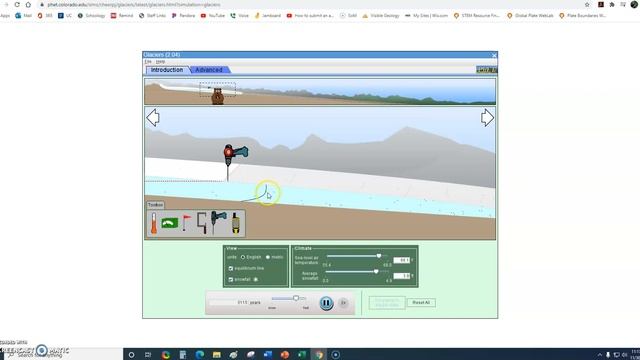Viewport: 640px width, 360px height.
Task: Open the Staff Links bookmark
Action: [152, 16]
